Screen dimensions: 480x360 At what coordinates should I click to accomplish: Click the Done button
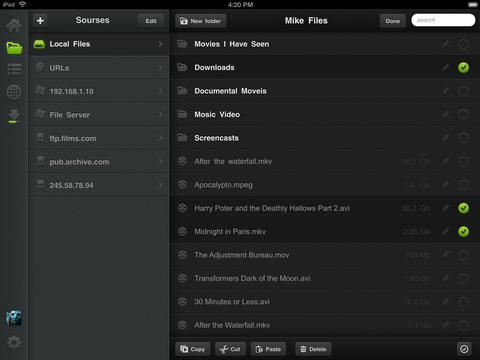(x=393, y=21)
